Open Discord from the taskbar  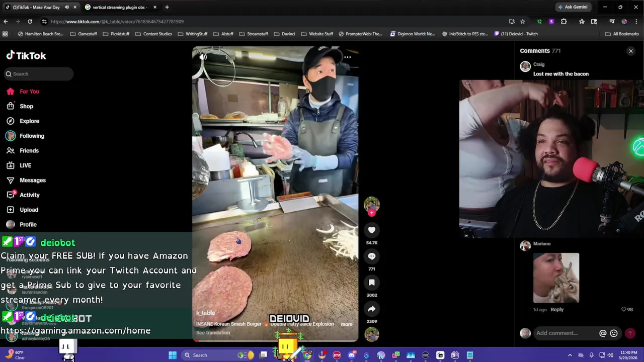(352, 355)
